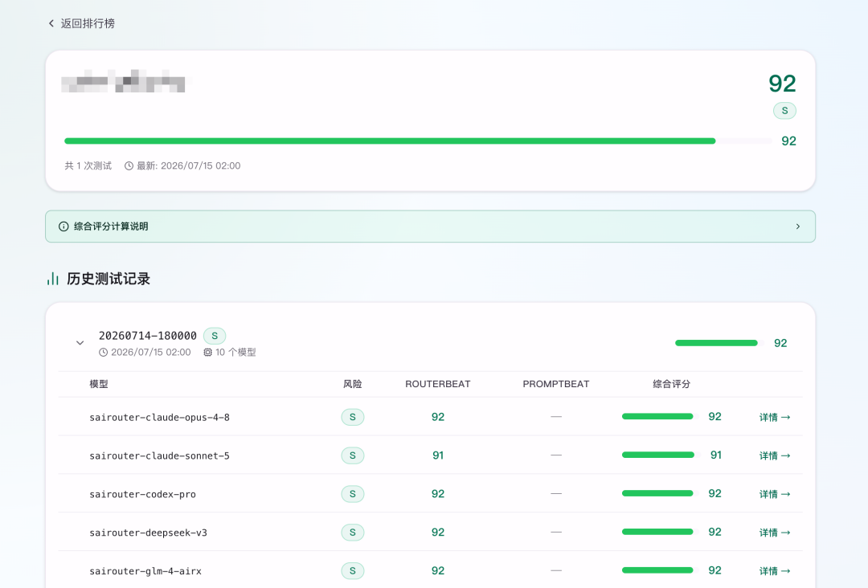This screenshot has width=868, height=588.
Task: Click the 综合评分 column header
Action: 671,384
